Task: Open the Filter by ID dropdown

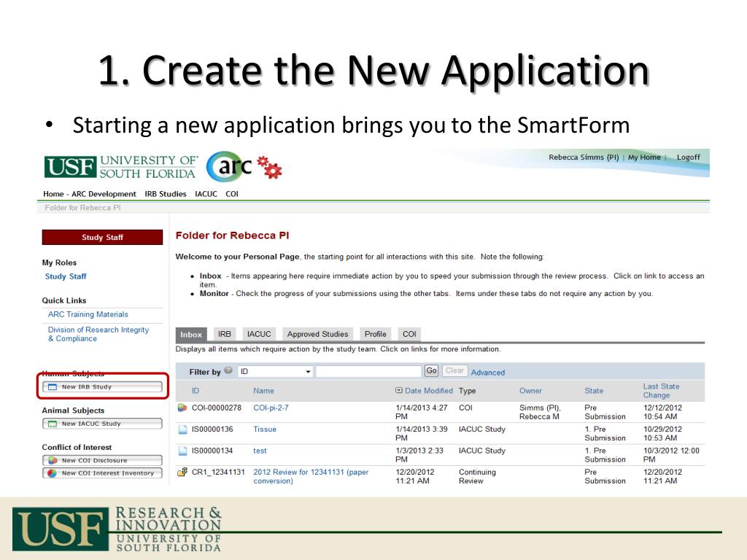Action: [x=276, y=372]
